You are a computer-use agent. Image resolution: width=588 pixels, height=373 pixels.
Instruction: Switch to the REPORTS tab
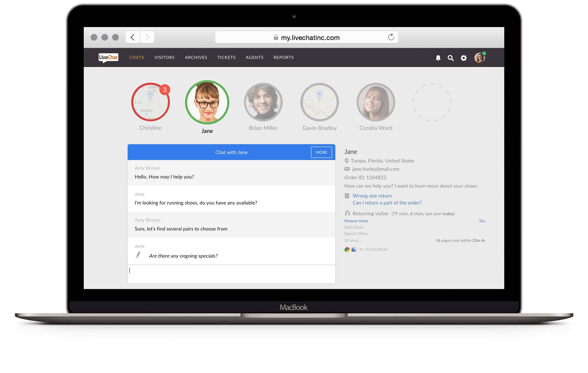(283, 57)
